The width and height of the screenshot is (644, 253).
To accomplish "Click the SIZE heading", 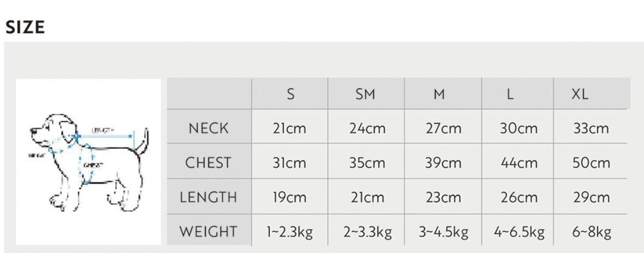I will point(25,28).
